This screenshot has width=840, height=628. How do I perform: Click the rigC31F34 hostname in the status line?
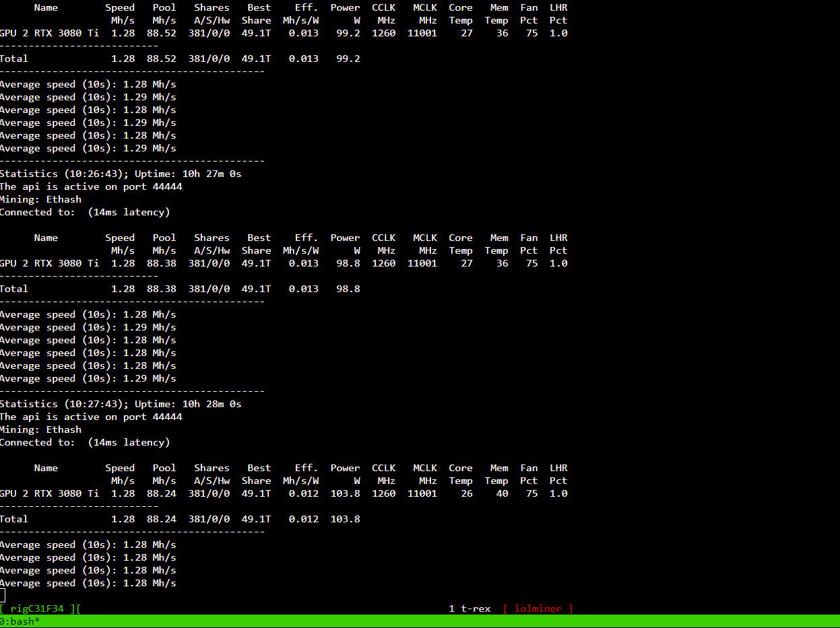coord(38,608)
